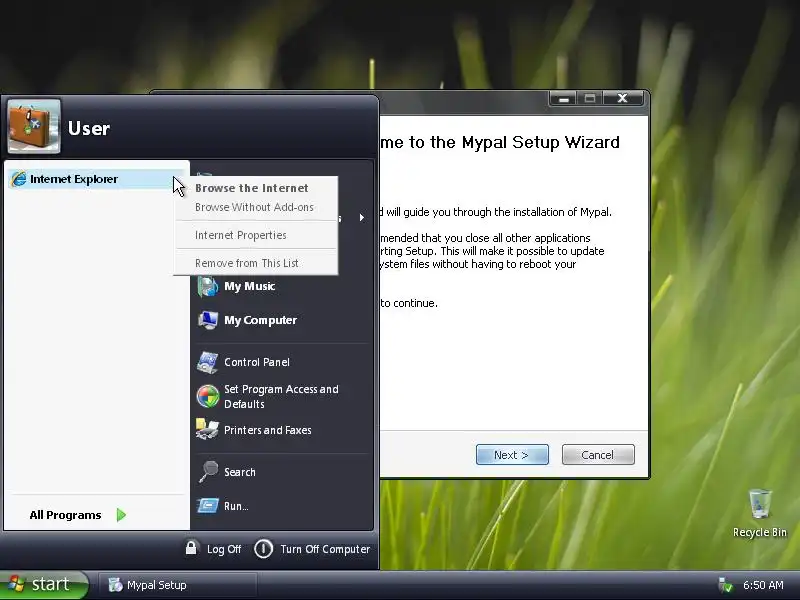Viewport: 800px width, 600px height.
Task: Click Next in the Mypal Setup wizard
Action: pyautogui.click(x=512, y=455)
